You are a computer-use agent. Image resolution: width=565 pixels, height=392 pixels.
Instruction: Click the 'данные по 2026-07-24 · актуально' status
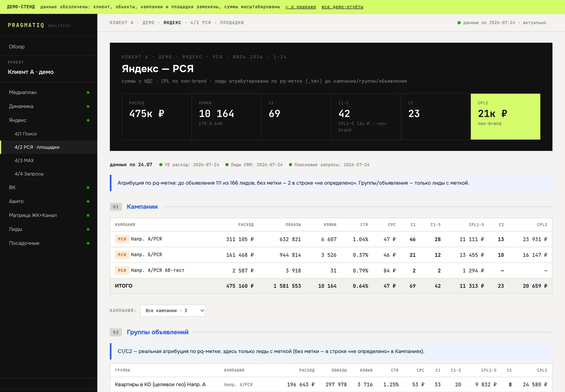[502, 23]
